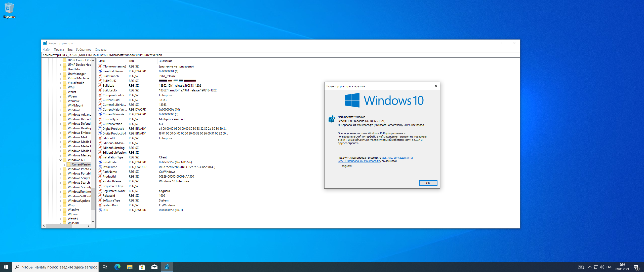Expand the UserManager tree node
This screenshot has height=272, width=644.
[x=61, y=74]
